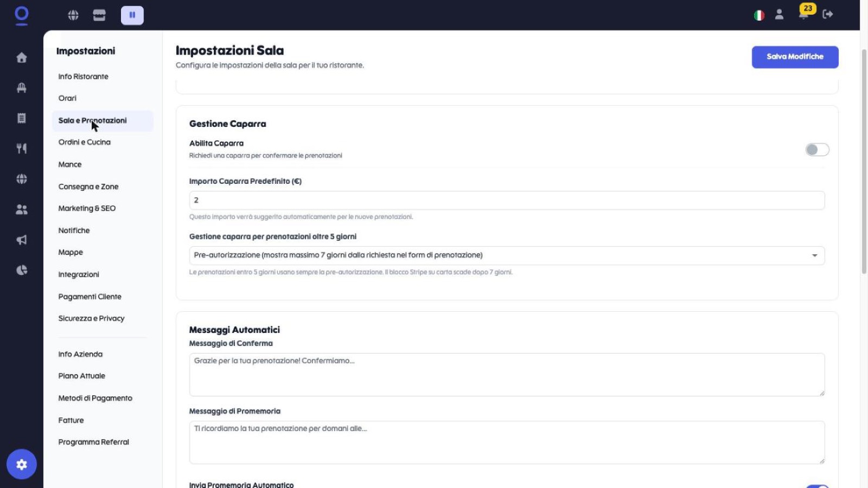Click the globe icon in top bar

[x=73, y=15]
